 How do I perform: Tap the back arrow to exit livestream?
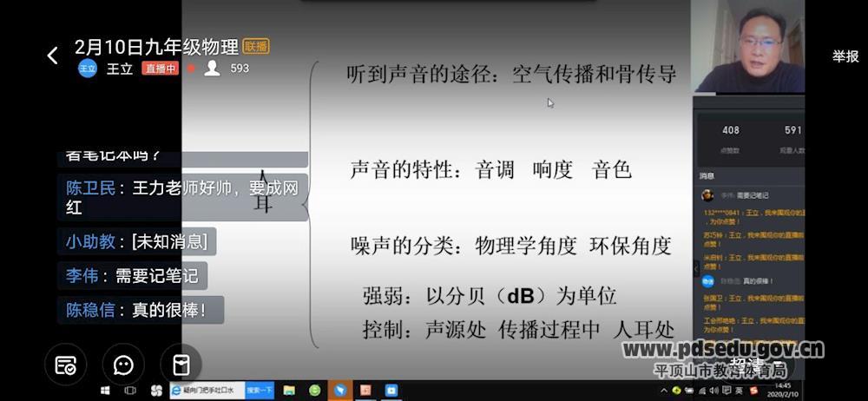click(52, 56)
